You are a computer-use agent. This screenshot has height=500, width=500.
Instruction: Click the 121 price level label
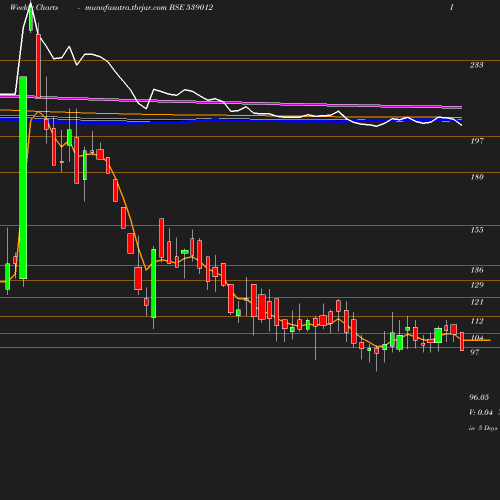pos(477,302)
